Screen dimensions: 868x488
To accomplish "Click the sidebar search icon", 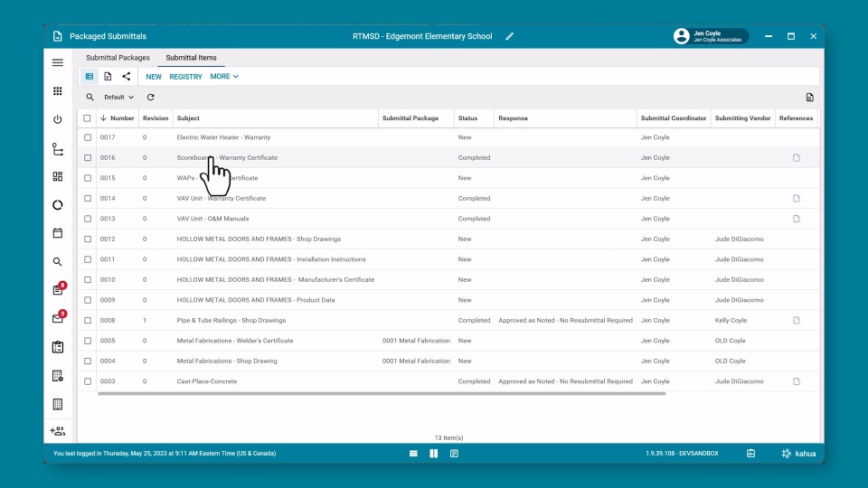I will pyautogui.click(x=58, y=262).
